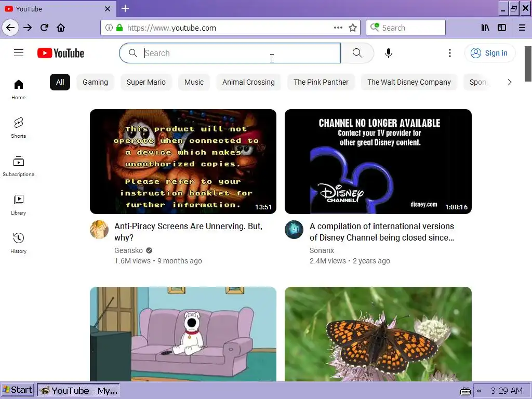The width and height of the screenshot is (532, 399).
Task: Click the browser search box
Action: (x=405, y=28)
